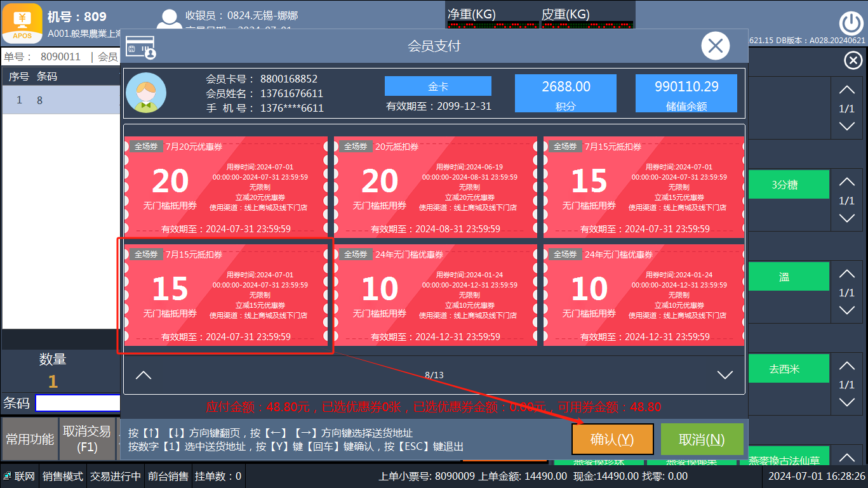Click down arrow in the 温 row
This screenshot has height=488, width=868.
pos(847,310)
